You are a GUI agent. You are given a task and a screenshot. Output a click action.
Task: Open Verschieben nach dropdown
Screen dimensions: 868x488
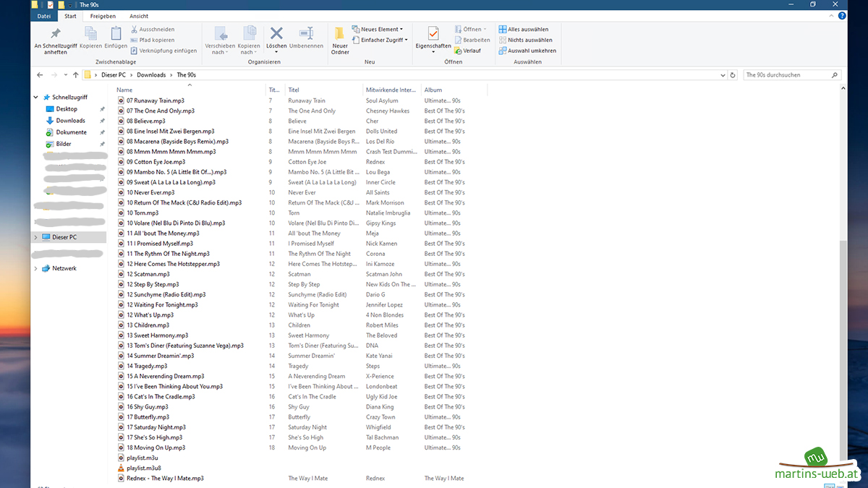pos(220,40)
